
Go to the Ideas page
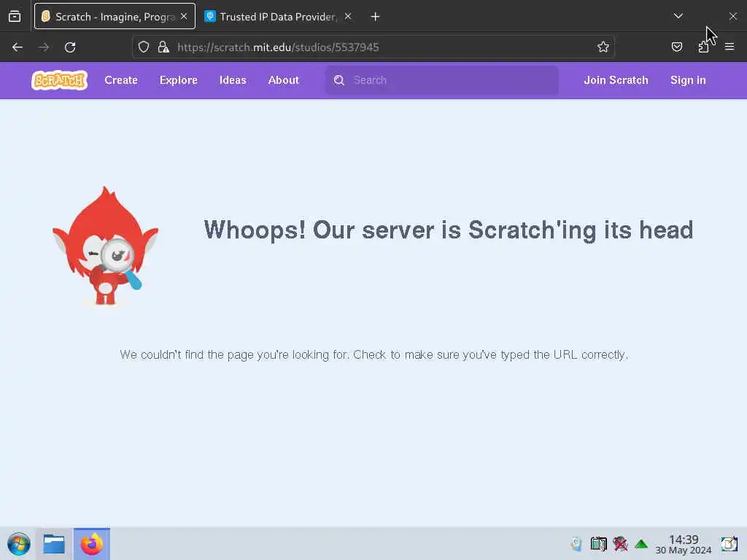233,80
